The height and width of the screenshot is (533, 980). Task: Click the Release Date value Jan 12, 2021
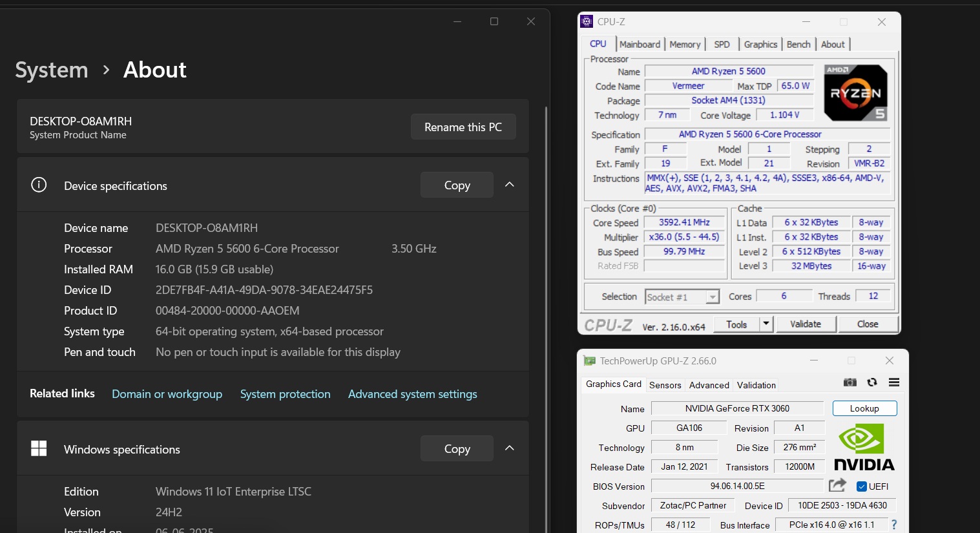(684, 466)
